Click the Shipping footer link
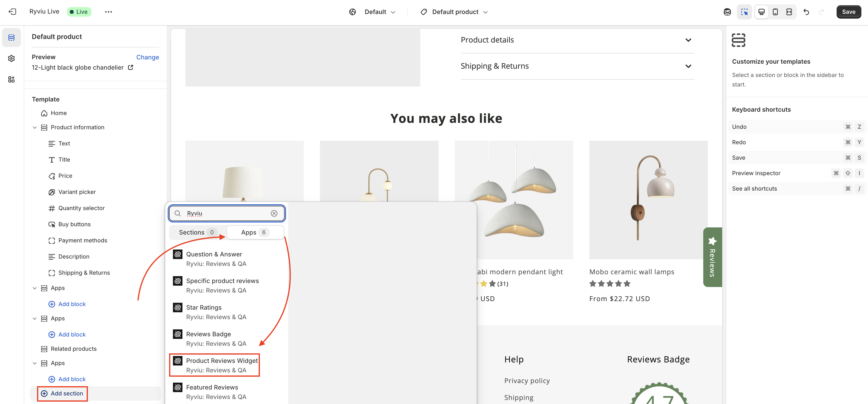 click(519, 398)
